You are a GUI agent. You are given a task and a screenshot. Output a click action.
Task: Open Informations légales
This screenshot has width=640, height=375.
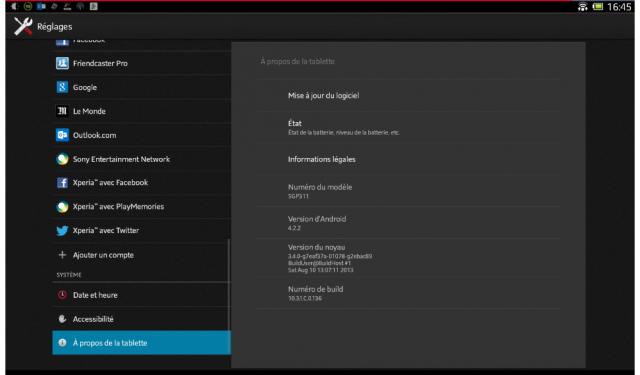point(408,159)
